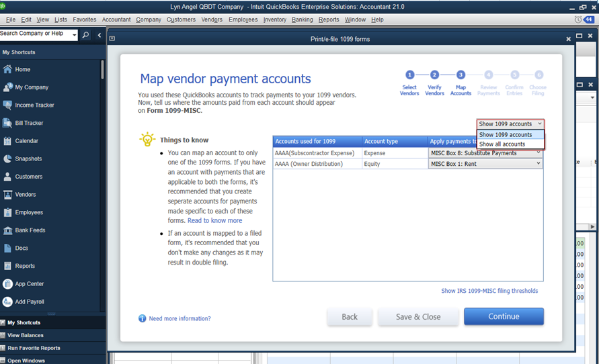Switch to View Balances tab

52,335
